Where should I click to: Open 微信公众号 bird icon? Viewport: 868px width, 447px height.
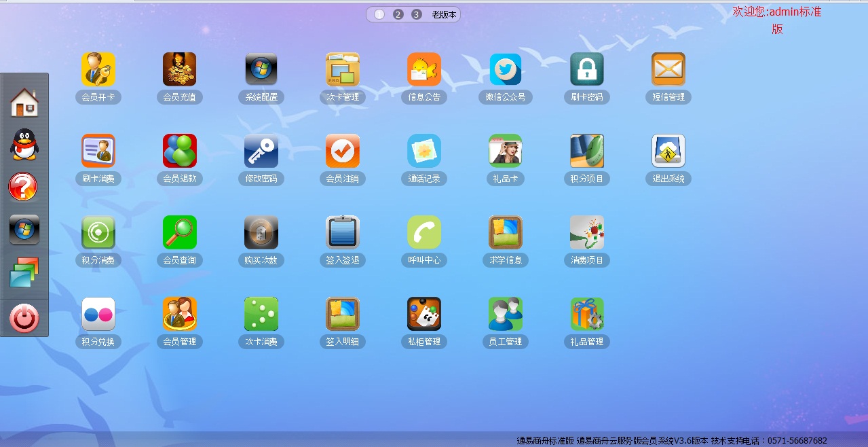(x=506, y=69)
